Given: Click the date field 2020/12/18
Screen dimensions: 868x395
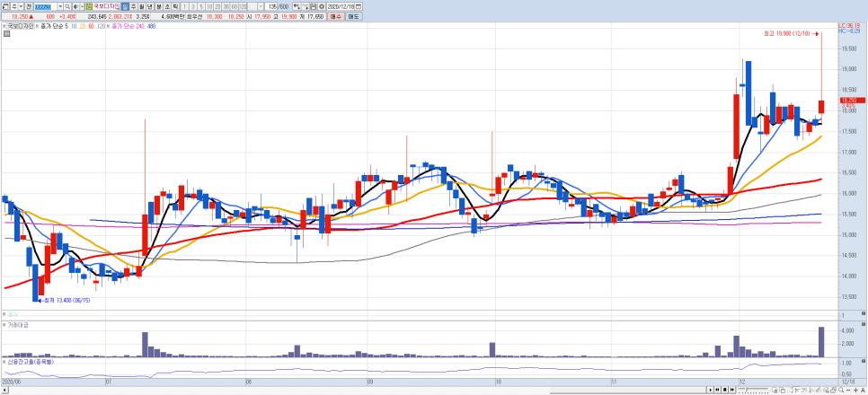Looking at the screenshot, I should tap(341, 6).
